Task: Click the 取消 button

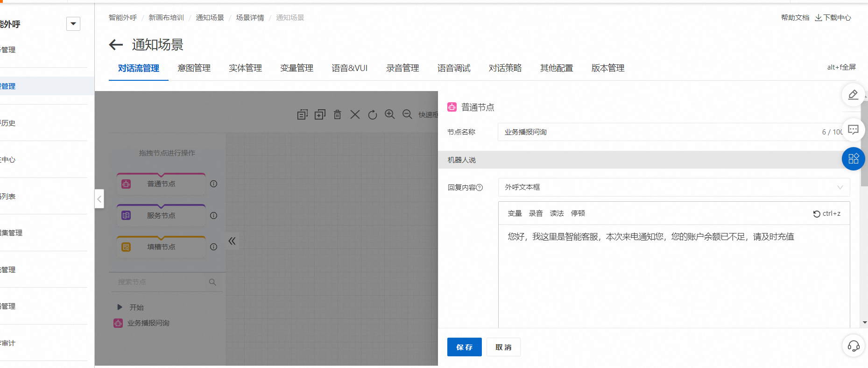Action: (503, 347)
